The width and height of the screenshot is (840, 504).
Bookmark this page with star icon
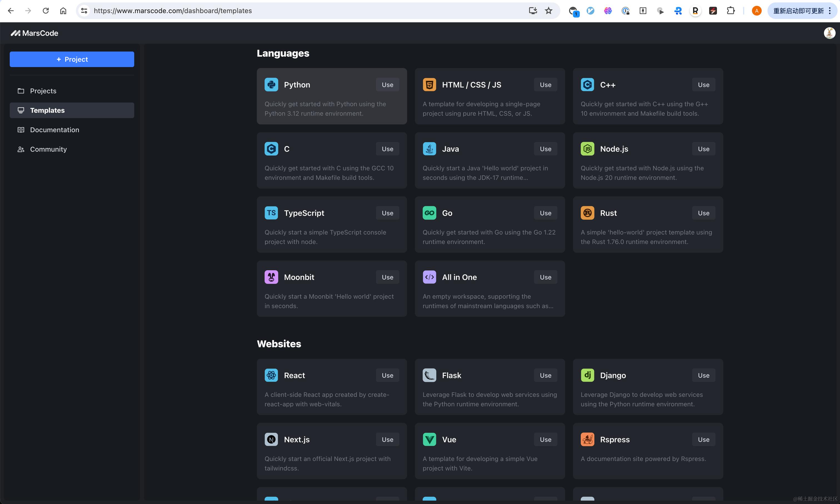click(548, 11)
